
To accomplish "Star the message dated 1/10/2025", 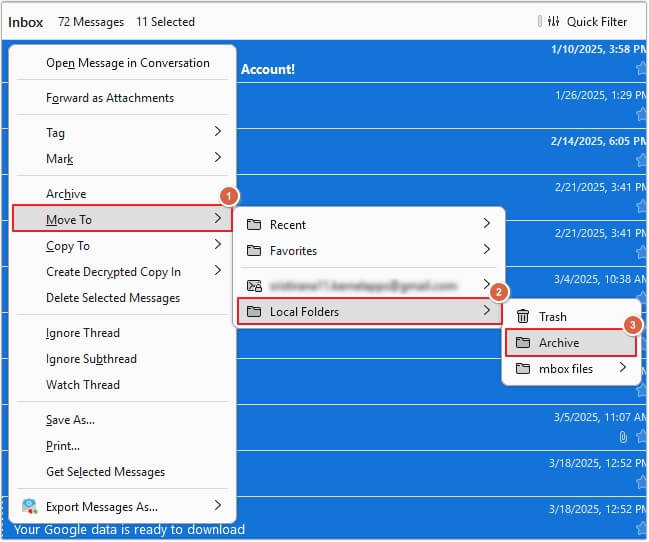I will click(x=640, y=69).
